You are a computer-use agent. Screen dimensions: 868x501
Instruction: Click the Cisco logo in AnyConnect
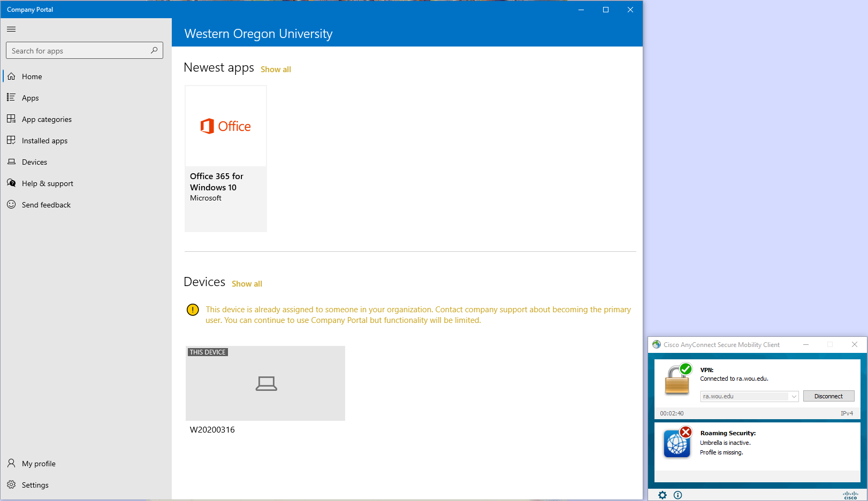850,496
